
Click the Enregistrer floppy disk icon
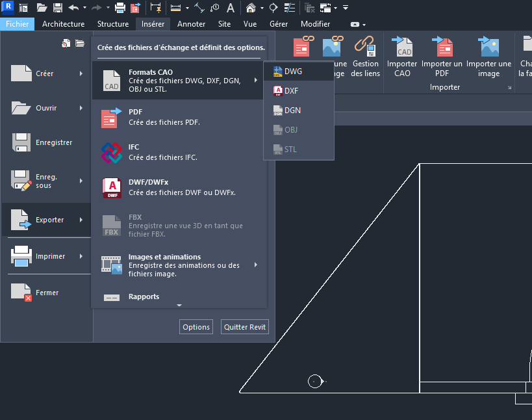click(21, 142)
